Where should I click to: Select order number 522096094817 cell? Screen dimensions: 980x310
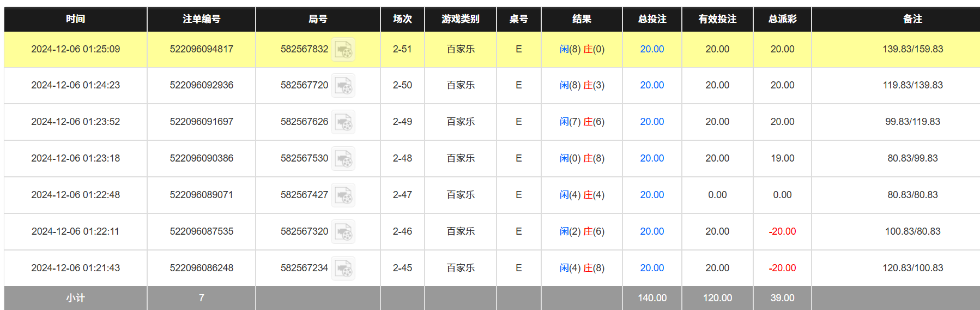[x=201, y=49]
